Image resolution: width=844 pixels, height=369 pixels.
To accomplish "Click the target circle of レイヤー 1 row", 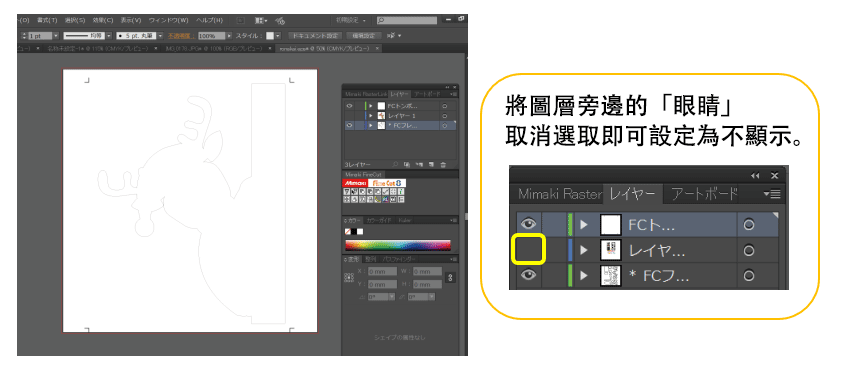I will pyautogui.click(x=444, y=116).
